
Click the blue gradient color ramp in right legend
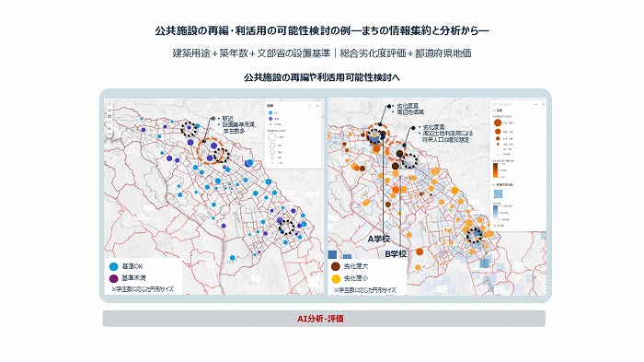click(495, 212)
